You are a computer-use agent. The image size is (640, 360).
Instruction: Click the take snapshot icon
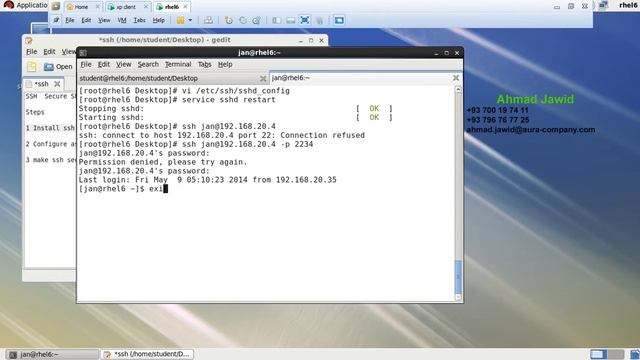pyautogui.click(x=229, y=20)
